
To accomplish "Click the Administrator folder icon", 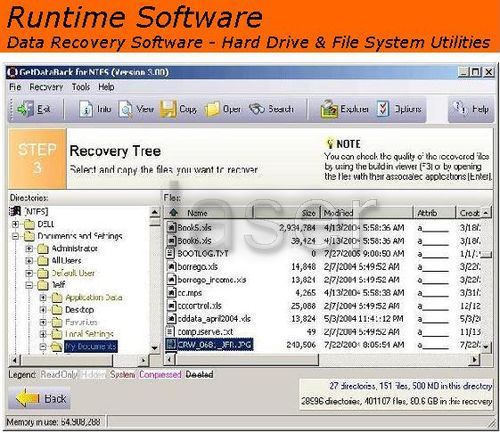I will (x=43, y=249).
